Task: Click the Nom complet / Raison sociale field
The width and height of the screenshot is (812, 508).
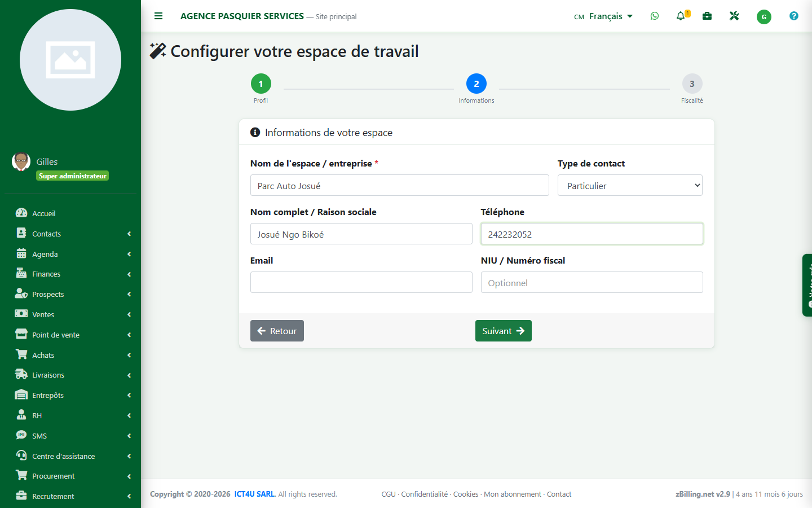Action: (361, 234)
